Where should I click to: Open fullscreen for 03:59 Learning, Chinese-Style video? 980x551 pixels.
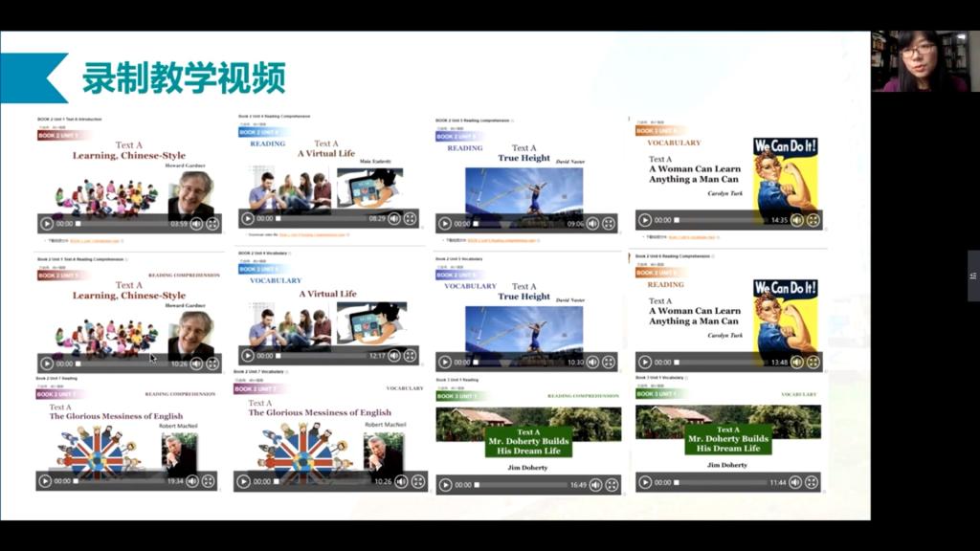tap(212, 224)
